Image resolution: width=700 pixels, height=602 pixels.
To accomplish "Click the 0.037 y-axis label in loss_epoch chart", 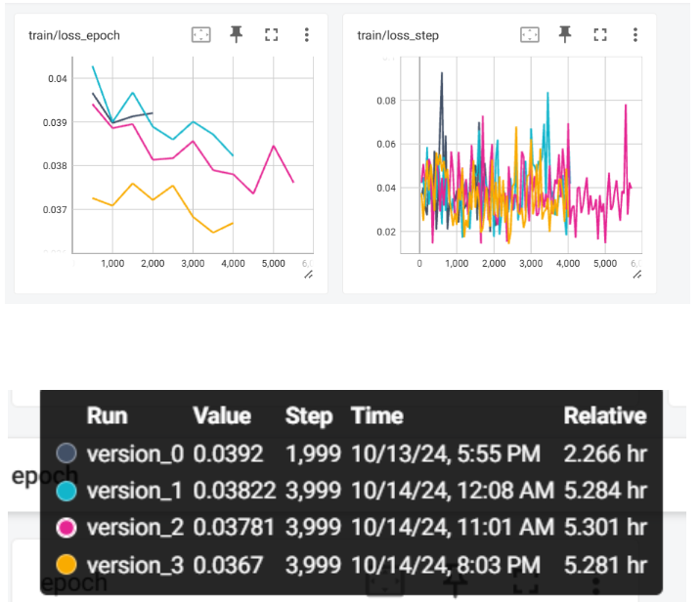I will tap(55, 209).
